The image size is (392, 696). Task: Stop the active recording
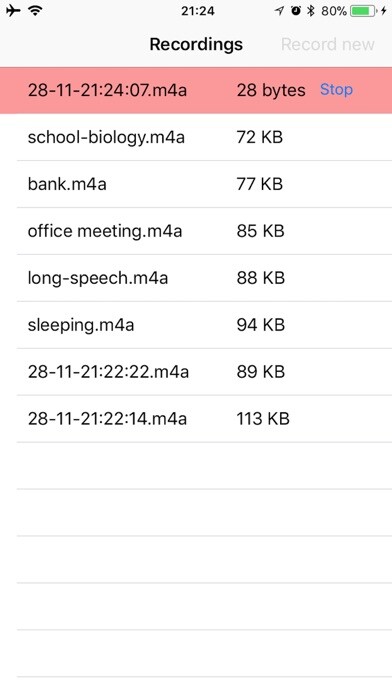click(x=337, y=90)
